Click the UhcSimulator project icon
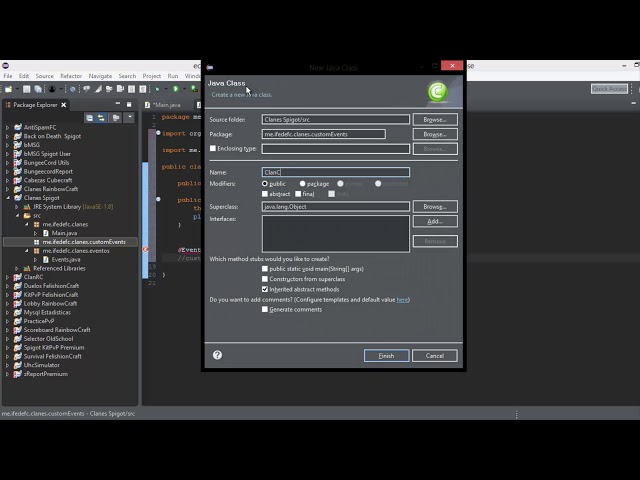The width and height of the screenshot is (640, 480). [18, 365]
